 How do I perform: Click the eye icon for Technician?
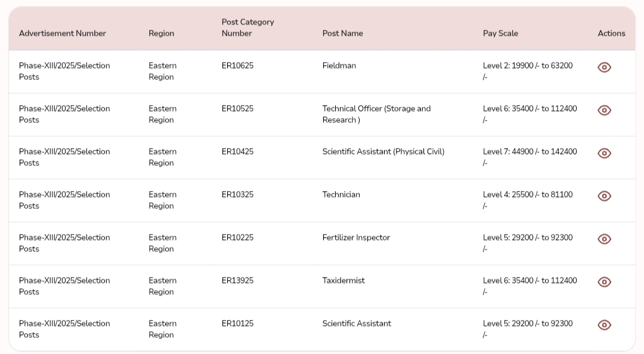(604, 196)
